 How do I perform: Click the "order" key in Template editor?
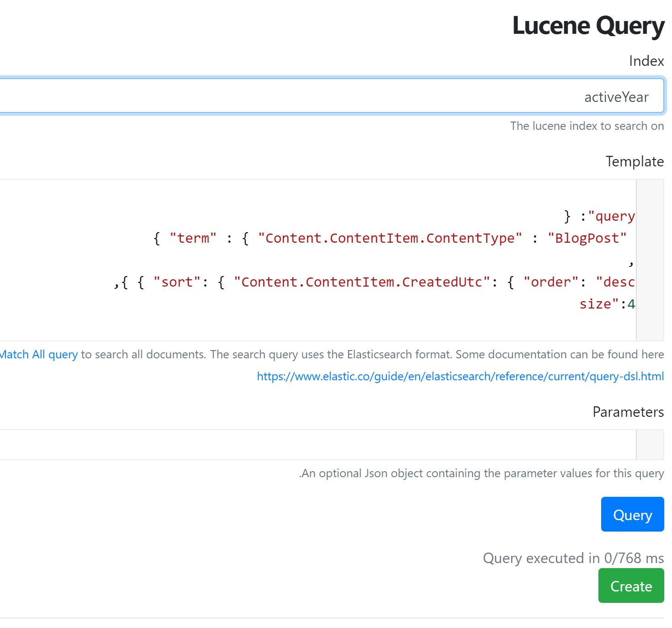pos(551,282)
